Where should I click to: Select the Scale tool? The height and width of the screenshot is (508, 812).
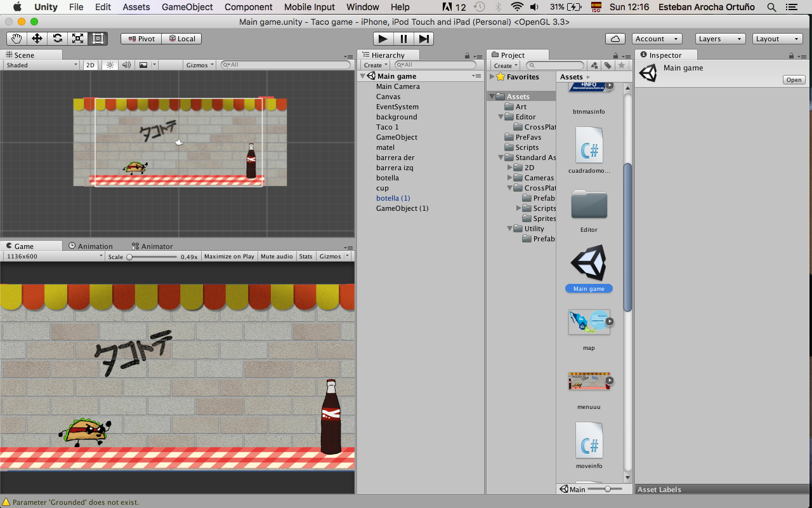point(78,39)
